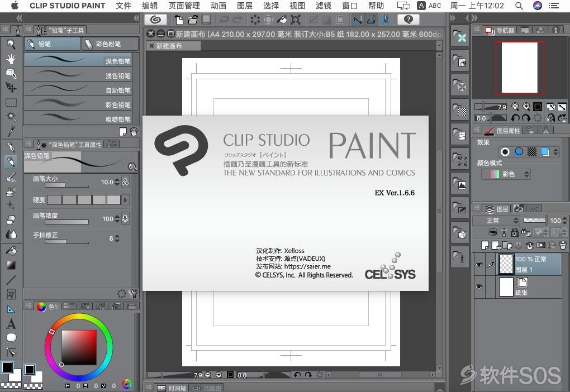Toggle snap to ruler icon in command bar
Image resolution: width=570 pixels, height=392 pixels.
[x=358, y=20]
